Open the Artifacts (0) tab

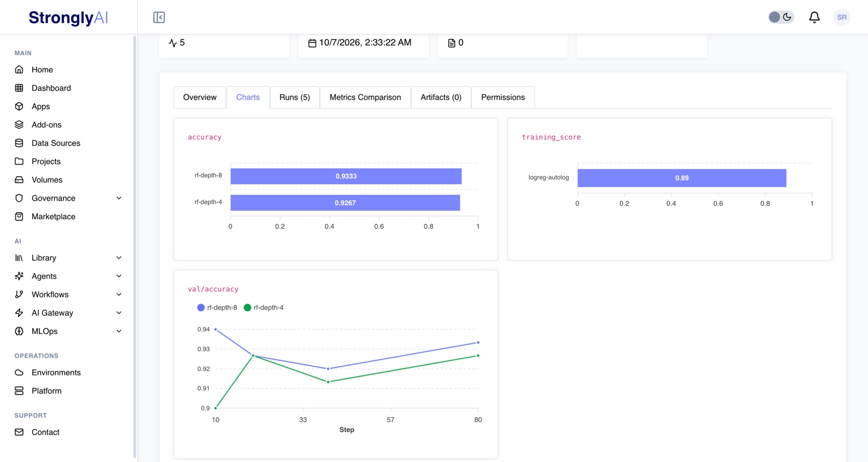[x=441, y=97]
